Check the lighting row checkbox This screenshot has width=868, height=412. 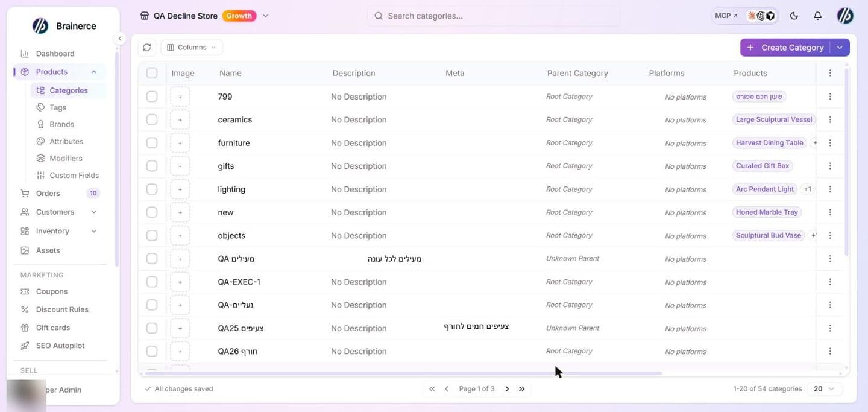pyautogui.click(x=152, y=189)
